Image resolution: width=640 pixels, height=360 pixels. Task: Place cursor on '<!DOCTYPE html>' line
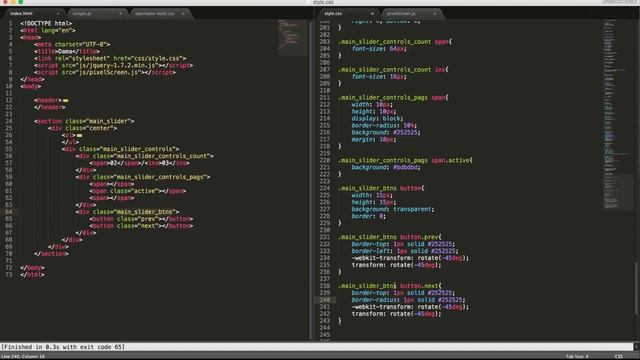(x=46, y=24)
